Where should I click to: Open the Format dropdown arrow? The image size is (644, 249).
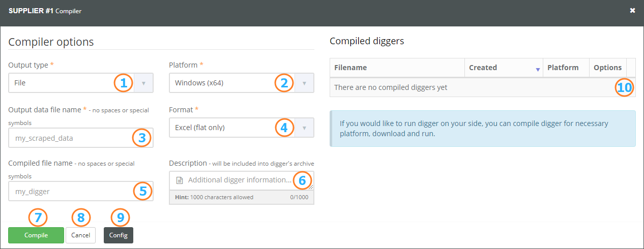click(x=304, y=128)
